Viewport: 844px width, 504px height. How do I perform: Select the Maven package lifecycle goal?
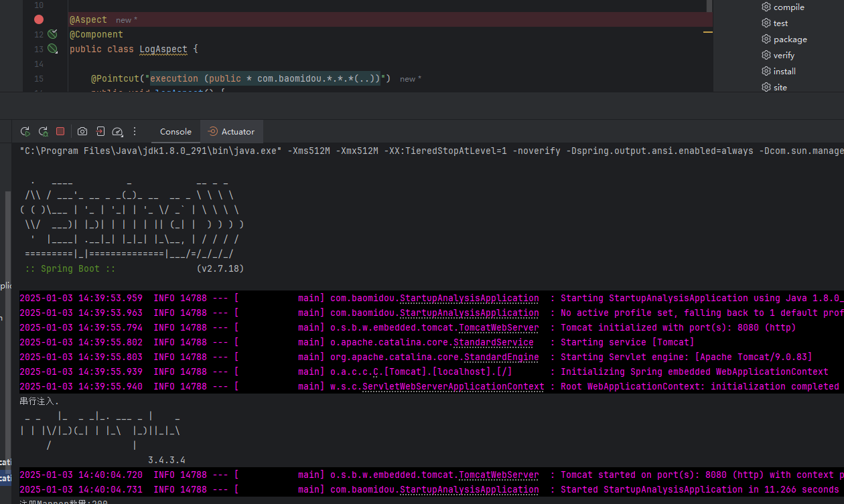click(790, 39)
